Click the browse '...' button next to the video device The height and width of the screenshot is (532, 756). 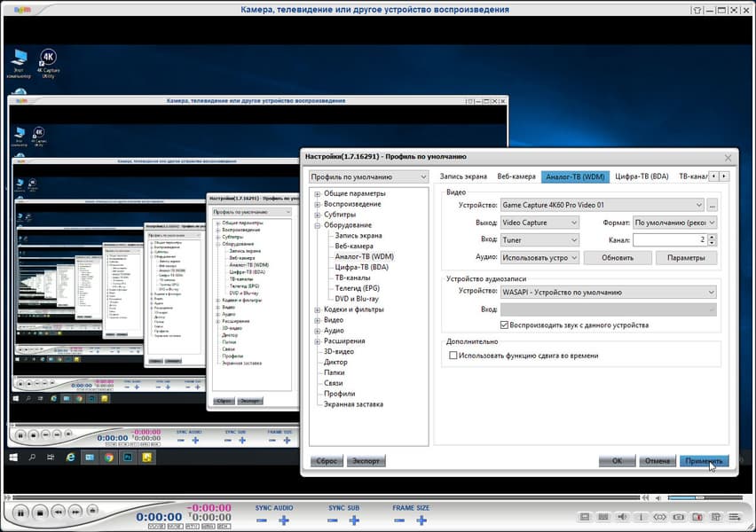pyautogui.click(x=712, y=205)
